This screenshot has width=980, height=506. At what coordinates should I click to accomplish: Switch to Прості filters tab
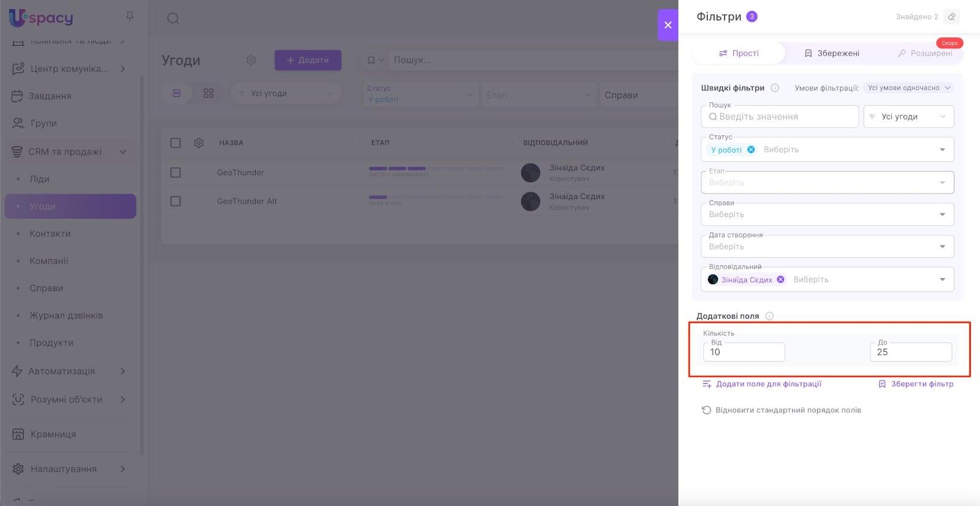tap(739, 53)
